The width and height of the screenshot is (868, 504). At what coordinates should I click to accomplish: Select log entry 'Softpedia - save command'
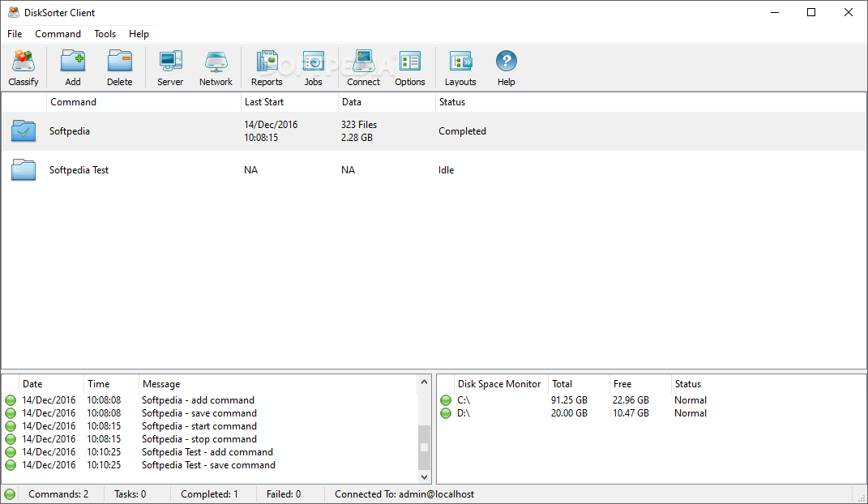click(x=199, y=413)
